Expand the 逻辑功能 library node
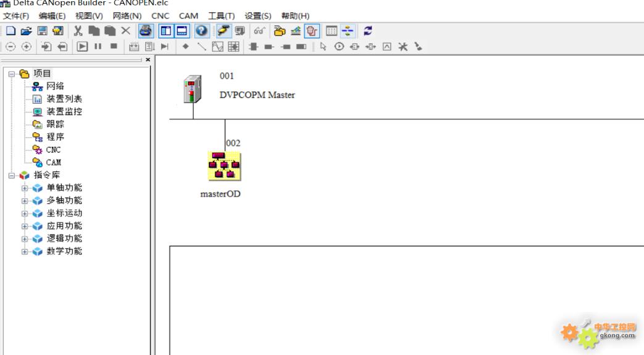This screenshot has width=644, height=355. coord(25,239)
